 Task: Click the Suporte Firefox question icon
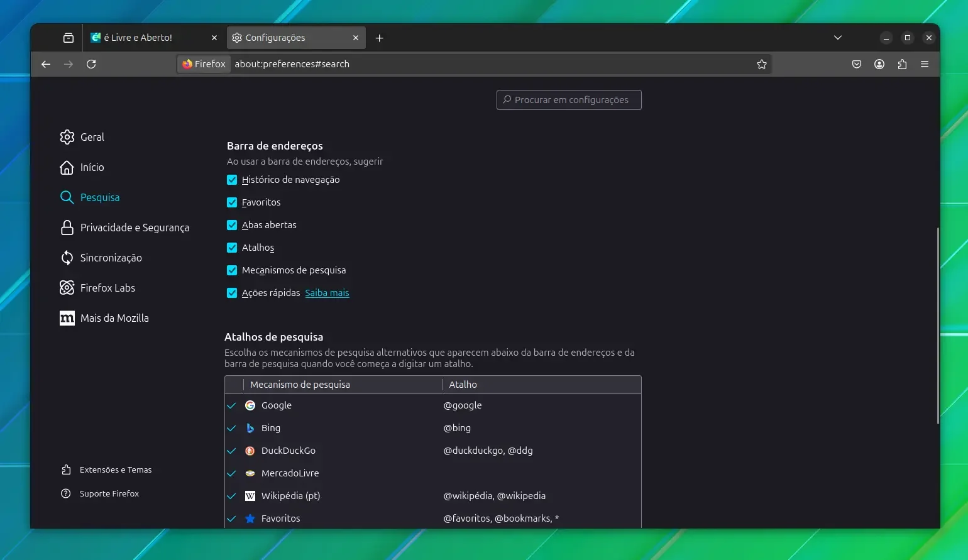66,493
